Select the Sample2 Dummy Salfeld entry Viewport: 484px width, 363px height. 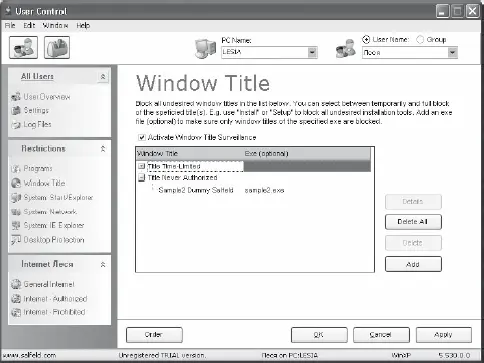pos(196,190)
